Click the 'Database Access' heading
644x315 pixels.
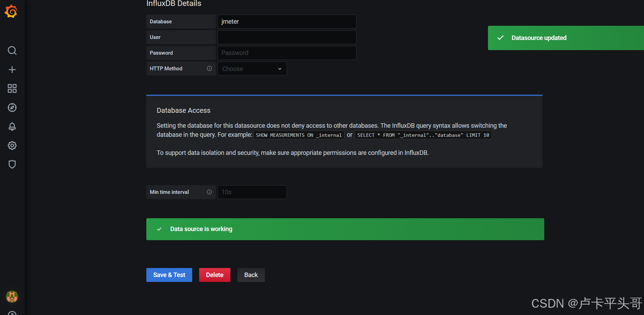click(x=184, y=110)
